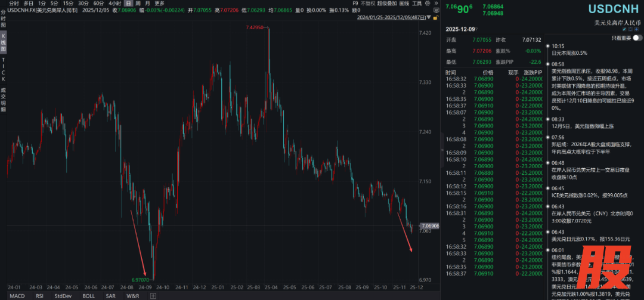Open the 工具 tools menu
The width and height of the screenshot is (644, 300).
click(x=417, y=4)
